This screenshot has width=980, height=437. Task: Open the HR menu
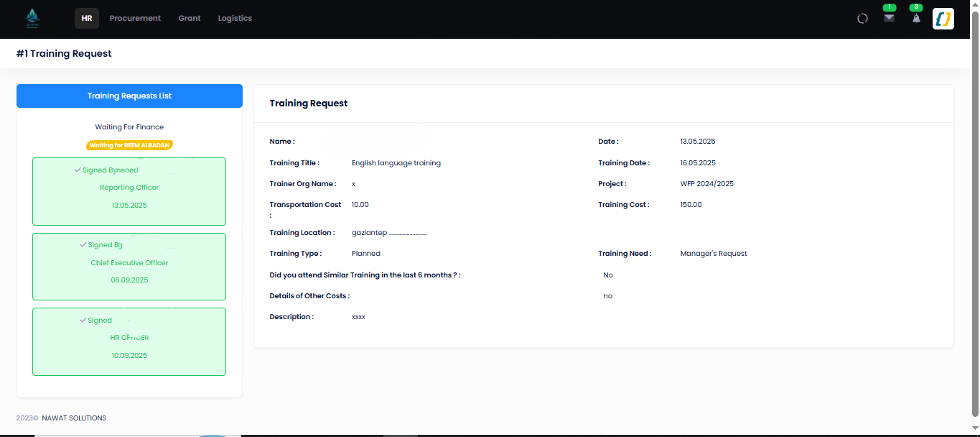[87, 18]
